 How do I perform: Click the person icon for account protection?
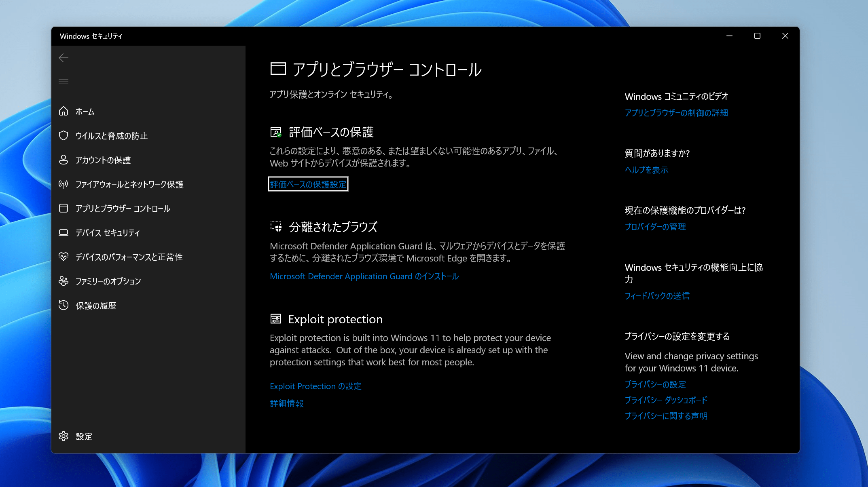click(64, 160)
